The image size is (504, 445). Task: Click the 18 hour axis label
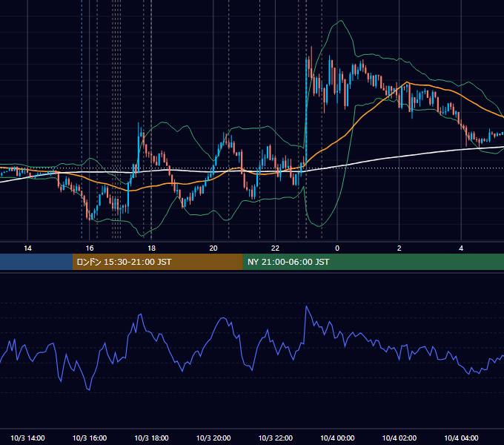[151, 248]
